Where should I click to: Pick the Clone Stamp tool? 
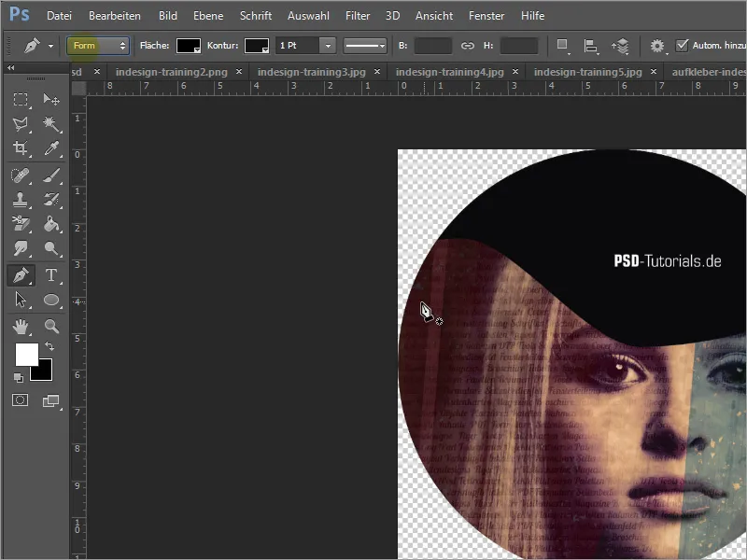(x=20, y=200)
